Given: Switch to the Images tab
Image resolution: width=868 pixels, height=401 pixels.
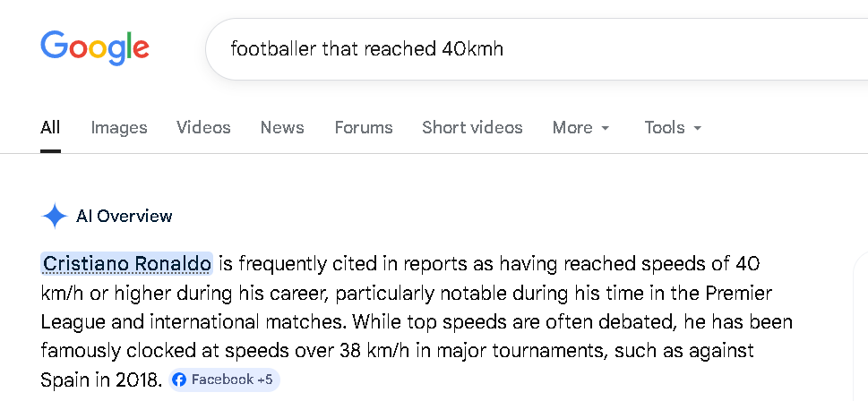Looking at the screenshot, I should click(x=119, y=127).
